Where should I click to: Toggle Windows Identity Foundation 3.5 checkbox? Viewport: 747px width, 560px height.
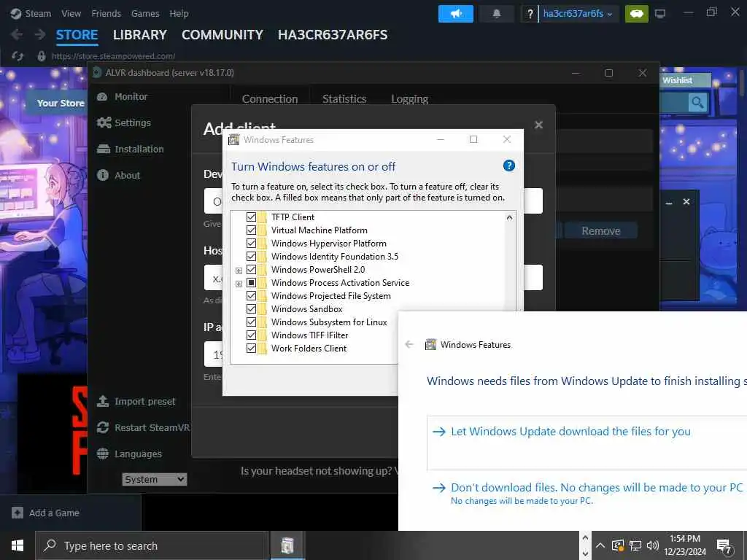[251, 256]
